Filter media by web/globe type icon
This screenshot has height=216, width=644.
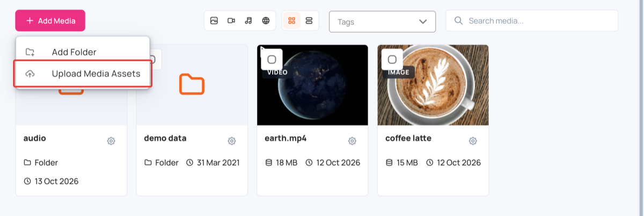(266, 20)
